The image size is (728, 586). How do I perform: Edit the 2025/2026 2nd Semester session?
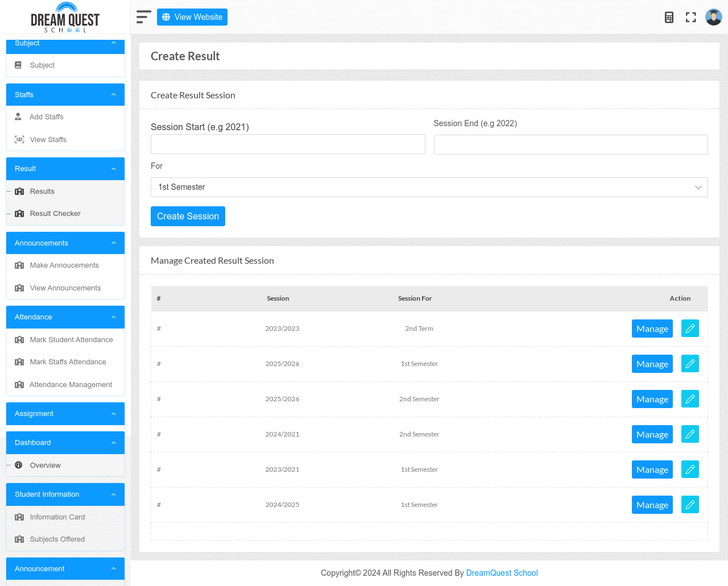point(690,399)
